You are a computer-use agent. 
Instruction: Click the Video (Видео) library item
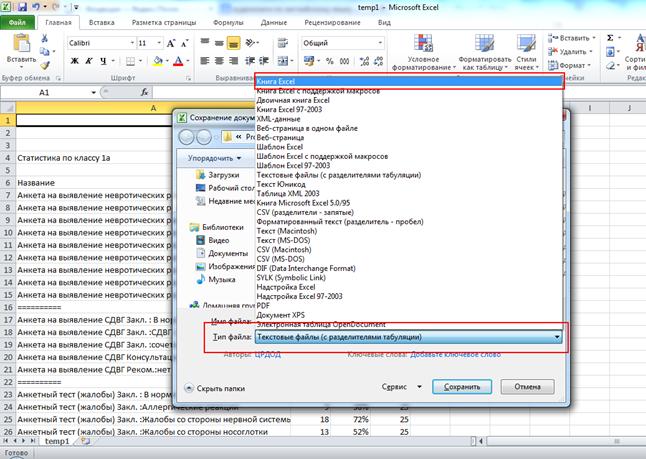pos(218,241)
